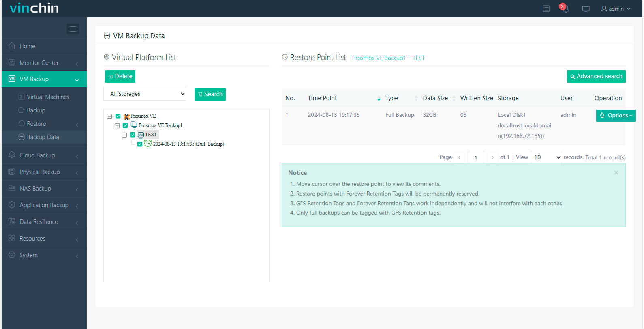644x329 pixels.
Task: Open the task list icon in header
Action: pos(546,9)
